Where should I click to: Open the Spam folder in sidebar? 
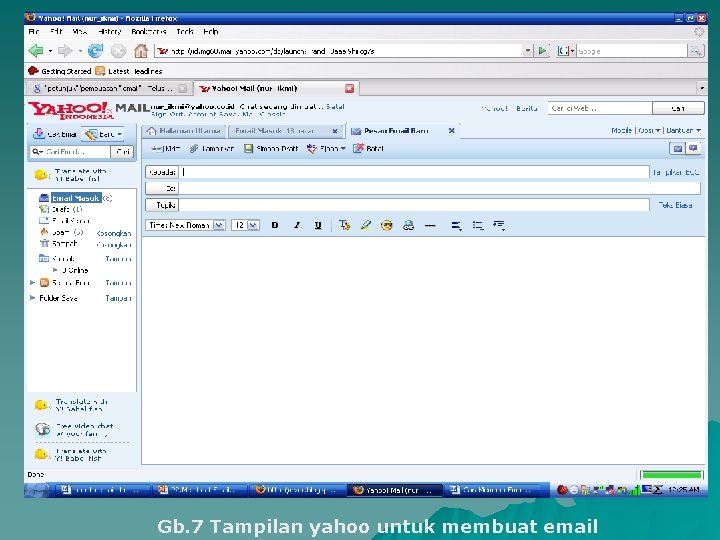(62, 232)
